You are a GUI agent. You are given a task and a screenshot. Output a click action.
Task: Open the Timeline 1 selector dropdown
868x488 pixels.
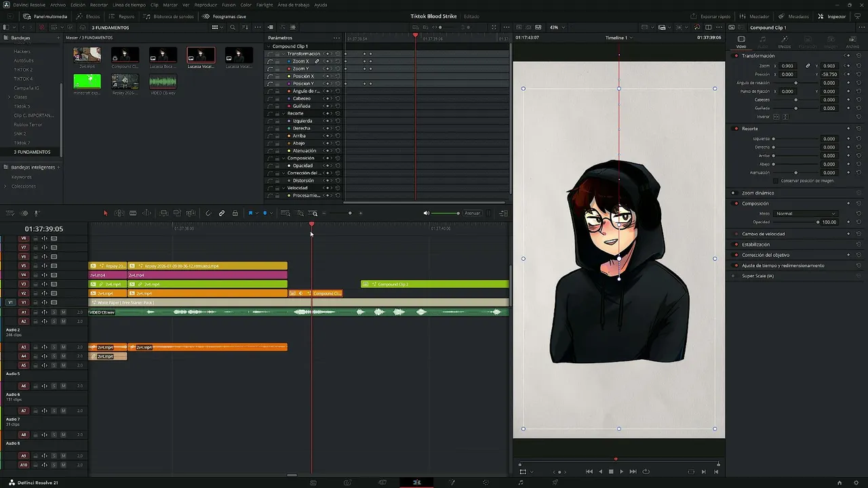(618, 38)
